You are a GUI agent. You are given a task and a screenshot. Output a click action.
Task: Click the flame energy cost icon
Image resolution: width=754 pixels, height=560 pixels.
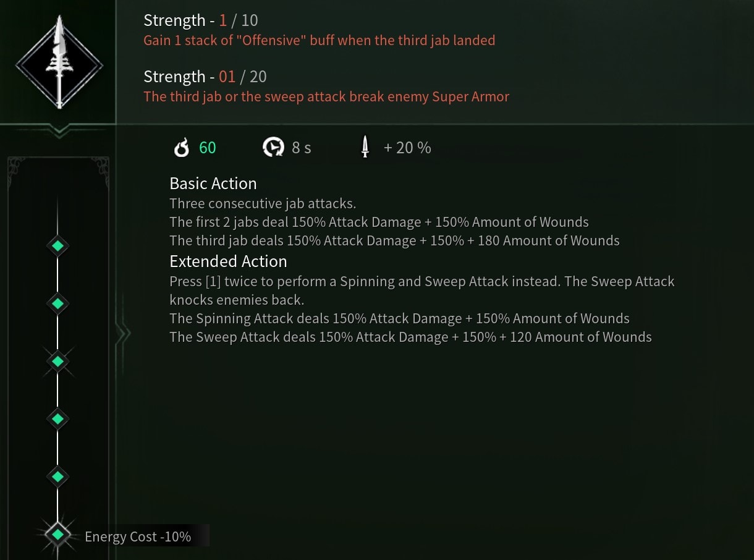(x=181, y=148)
